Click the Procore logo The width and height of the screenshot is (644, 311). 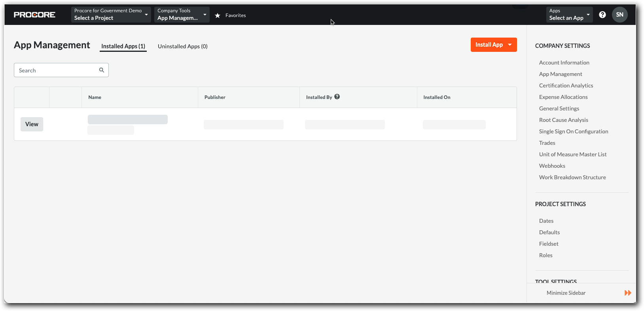(34, 15)
